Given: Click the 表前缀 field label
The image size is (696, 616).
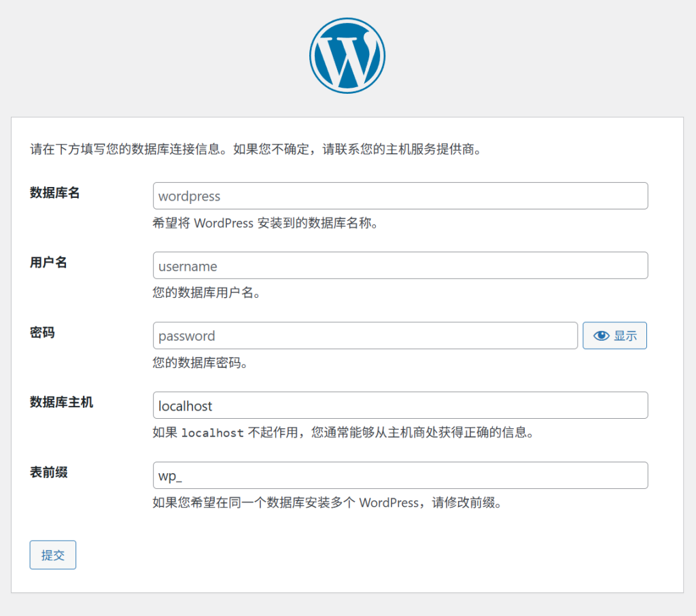Looking at the screenshot, I should [49, 473].
